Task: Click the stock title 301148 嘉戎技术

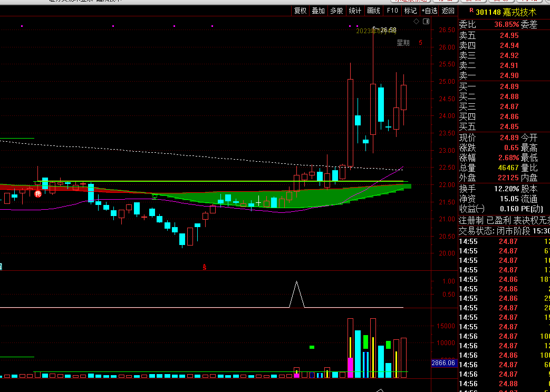Action: tap(506, 12)
